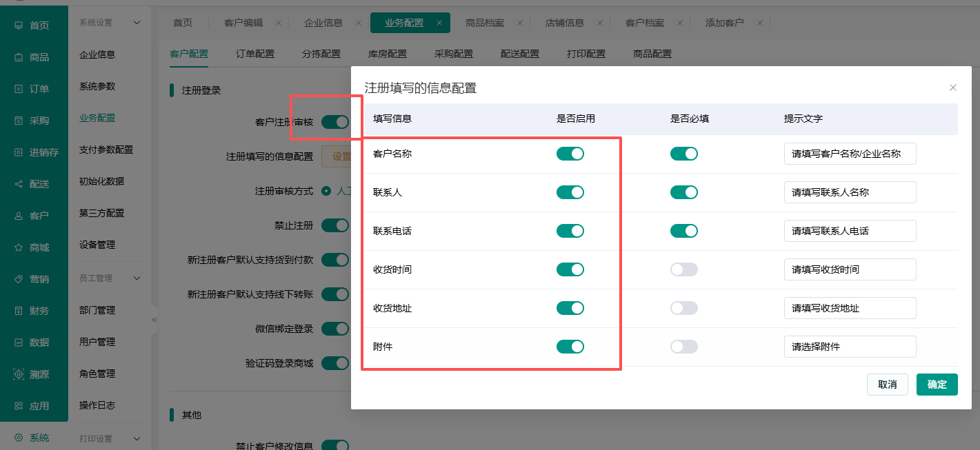Toggle 是否启用 for 客户名称

(570, 154)
